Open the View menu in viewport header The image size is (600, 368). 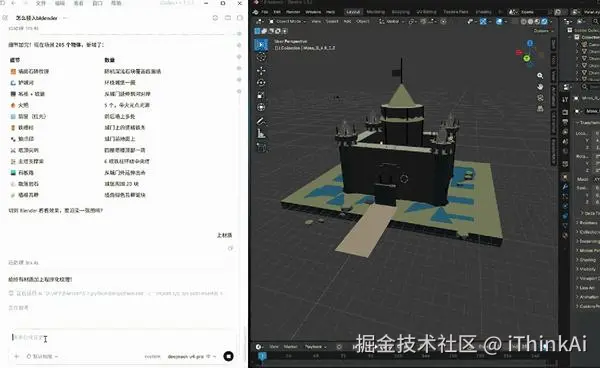(x=316, y=21)
